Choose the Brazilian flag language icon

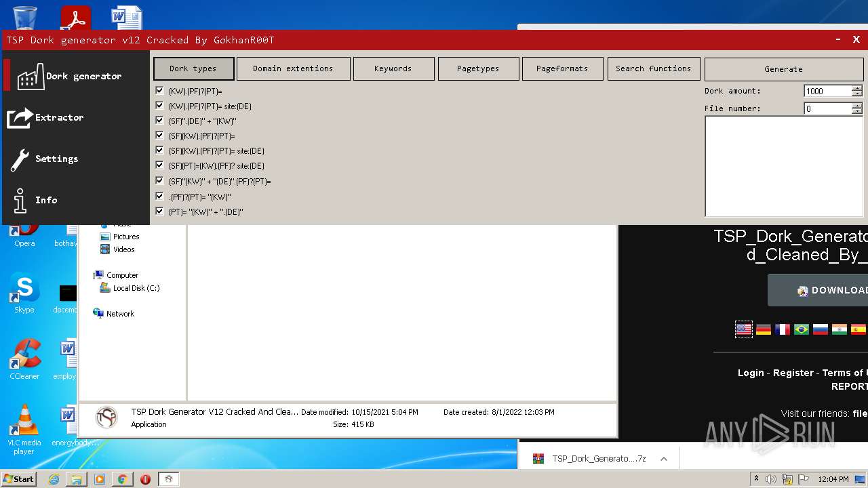click(x=802, y=329)
